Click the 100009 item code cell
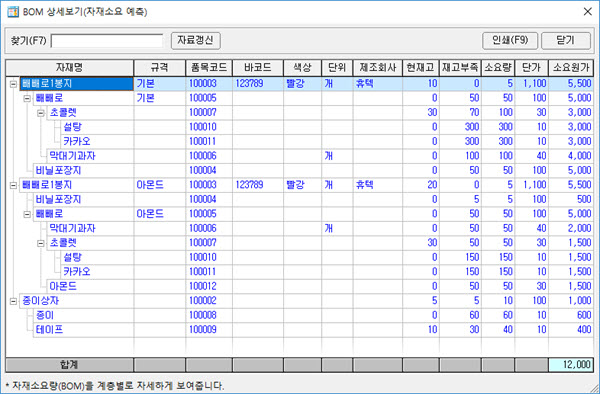The image size is (600, 394). [209, 330]
